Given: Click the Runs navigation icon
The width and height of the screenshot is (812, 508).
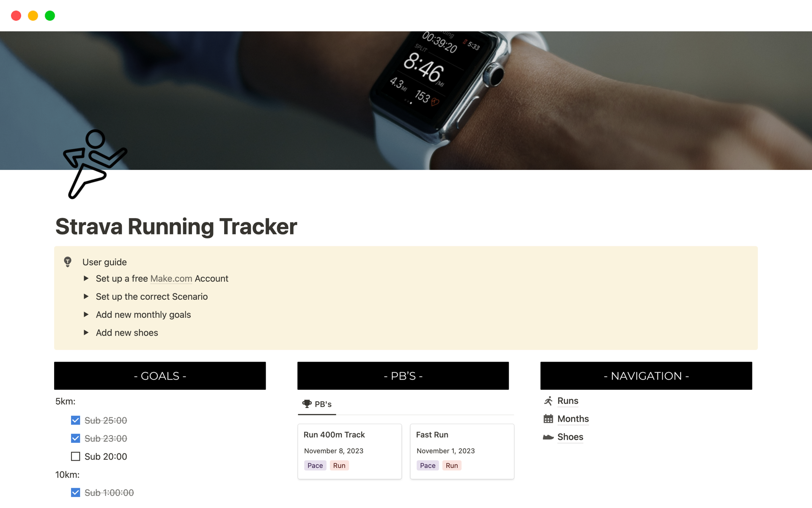Looking at the screenshot, I should [x=549, y=400].
